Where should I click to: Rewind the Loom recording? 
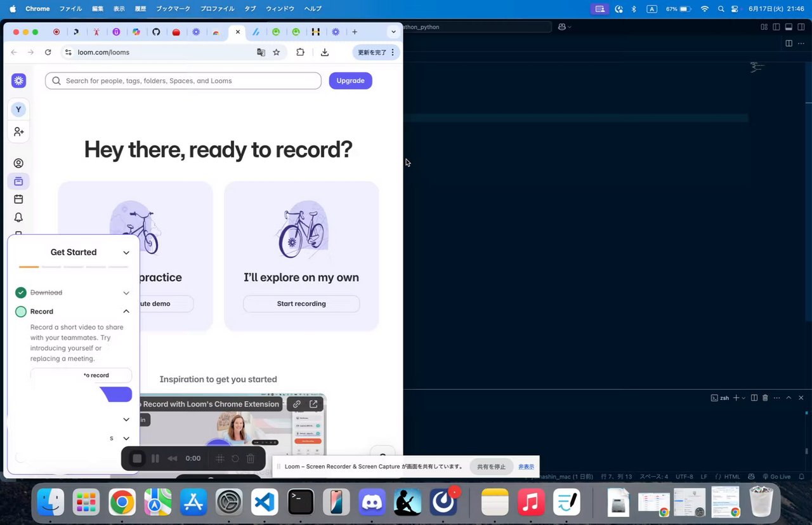pyautogui.click(x=173, y=458)
